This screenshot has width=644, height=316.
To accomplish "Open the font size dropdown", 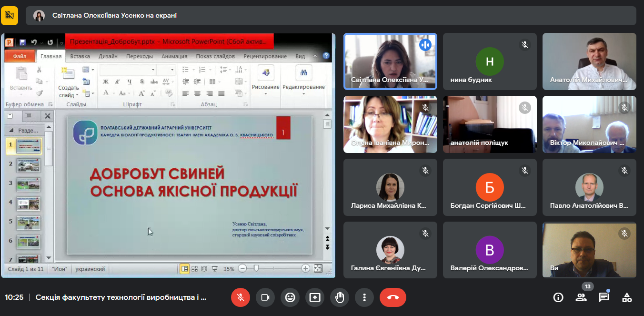I will (172, 70).
